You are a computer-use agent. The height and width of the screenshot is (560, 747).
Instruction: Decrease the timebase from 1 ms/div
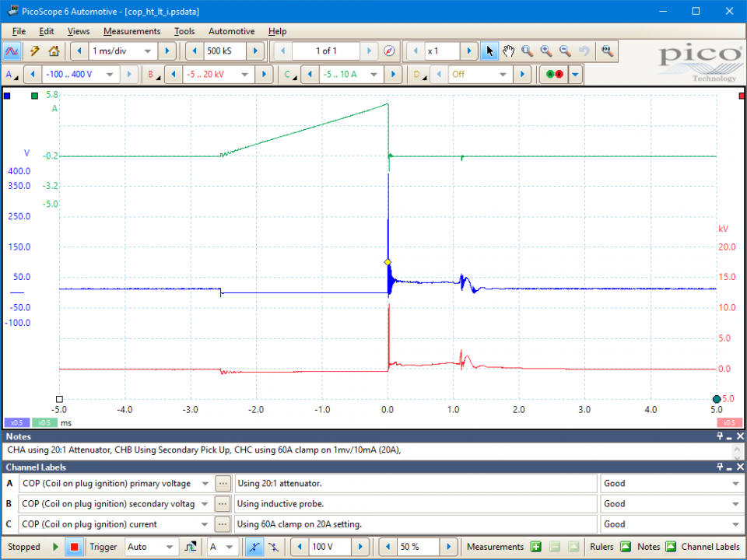(x=79, y=51)
